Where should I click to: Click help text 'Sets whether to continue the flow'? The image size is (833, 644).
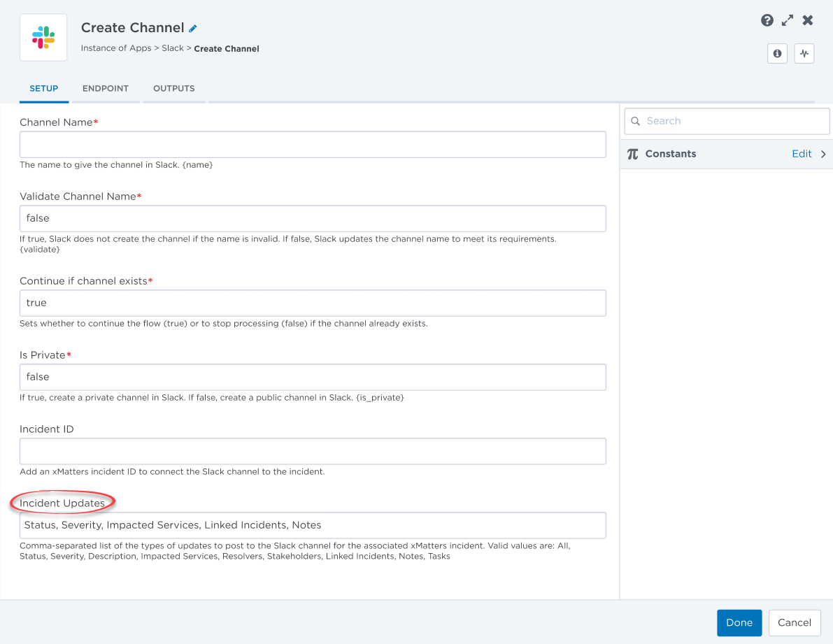pos(224,323)
